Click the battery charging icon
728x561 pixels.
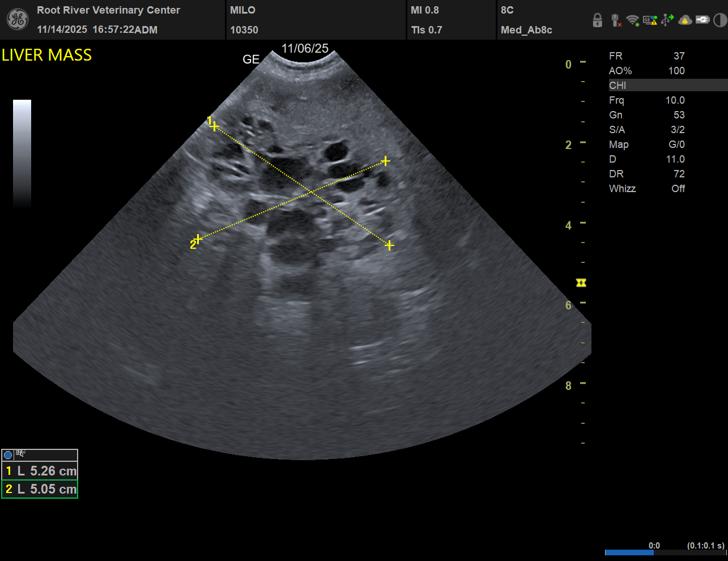703,20
